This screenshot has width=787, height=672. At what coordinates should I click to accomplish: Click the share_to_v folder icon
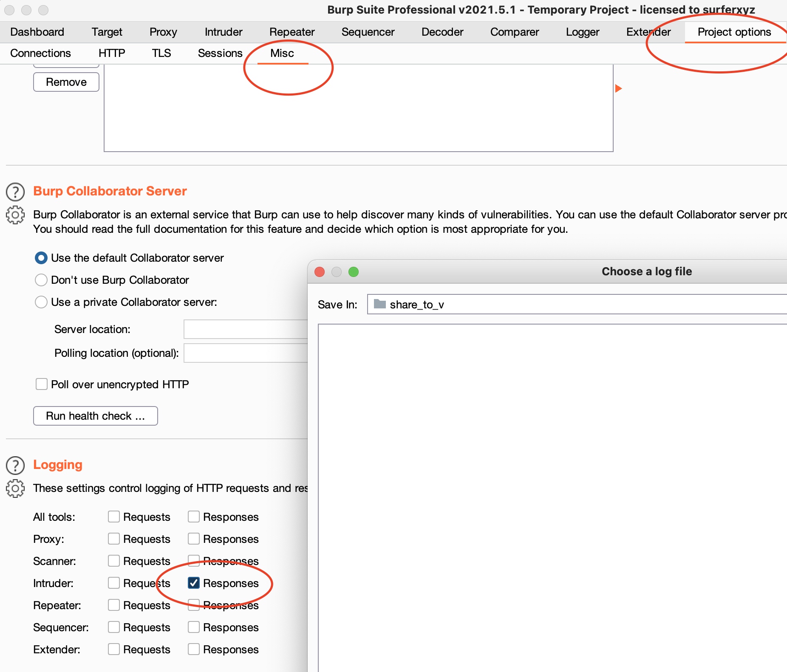[x=379, y=304]
